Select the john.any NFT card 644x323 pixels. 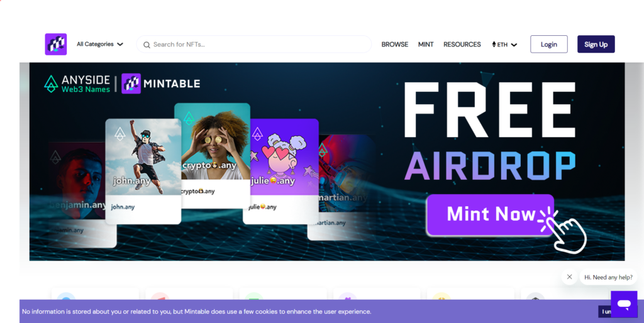coord(143,171)
